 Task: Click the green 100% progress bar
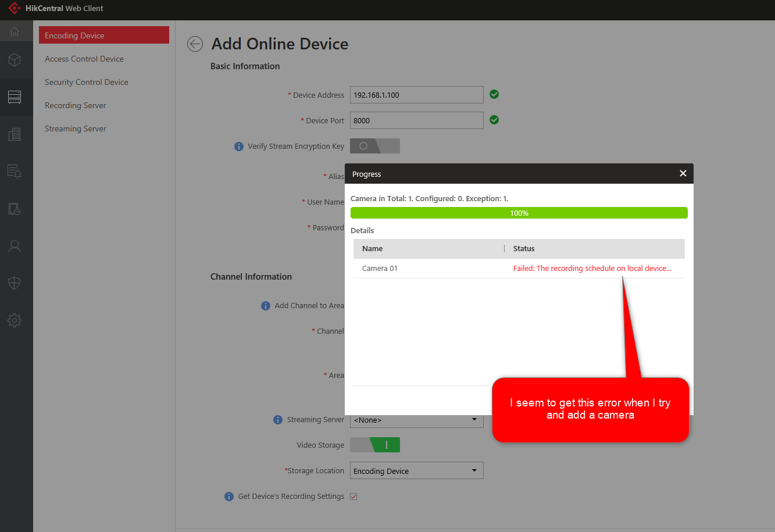(x=519, y=213)
